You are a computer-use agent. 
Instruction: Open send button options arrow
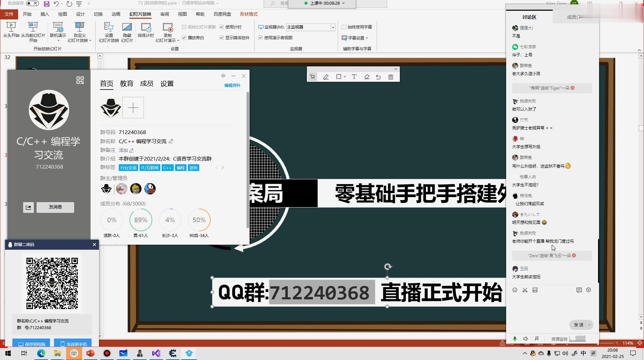(589, 324)
